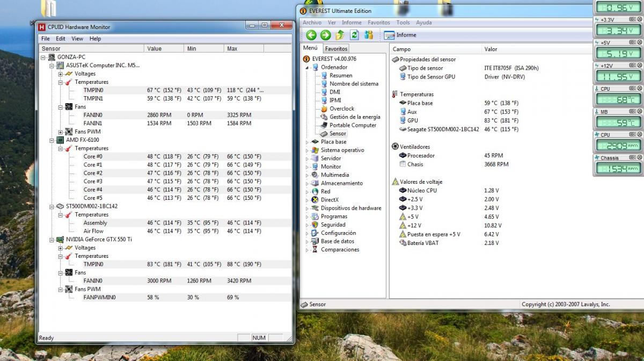Expand the Placa base tree node

(308, 142)
